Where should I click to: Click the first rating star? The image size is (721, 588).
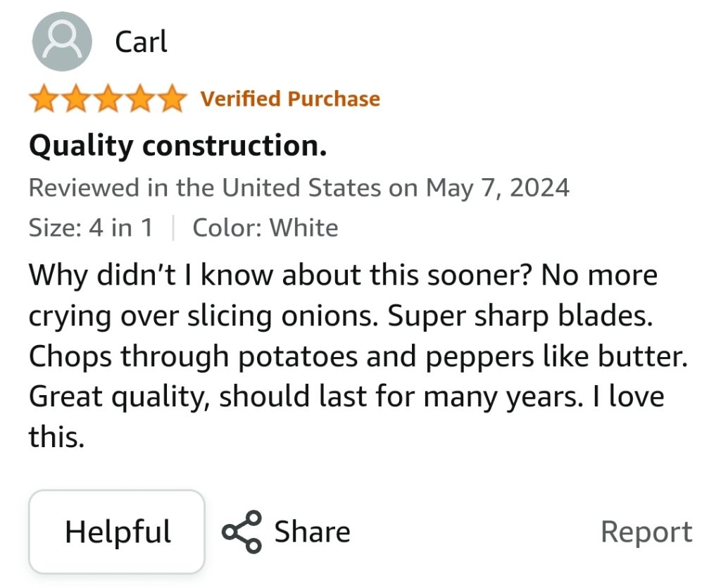(44, 99)
